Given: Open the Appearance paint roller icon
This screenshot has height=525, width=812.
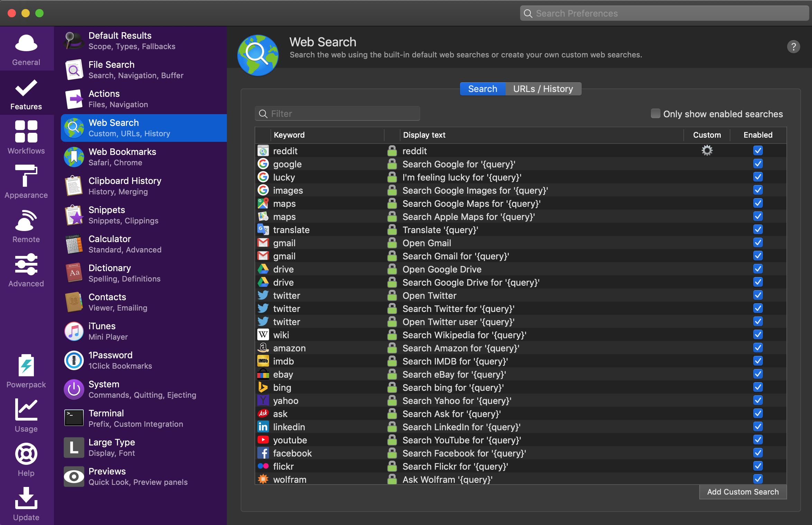Looking at the screenshot, I should (26, 176).
